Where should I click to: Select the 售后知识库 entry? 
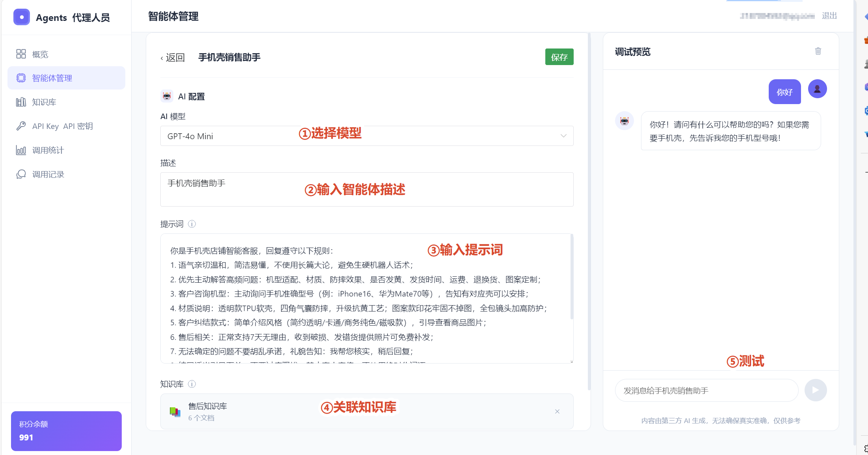point(367,411)
